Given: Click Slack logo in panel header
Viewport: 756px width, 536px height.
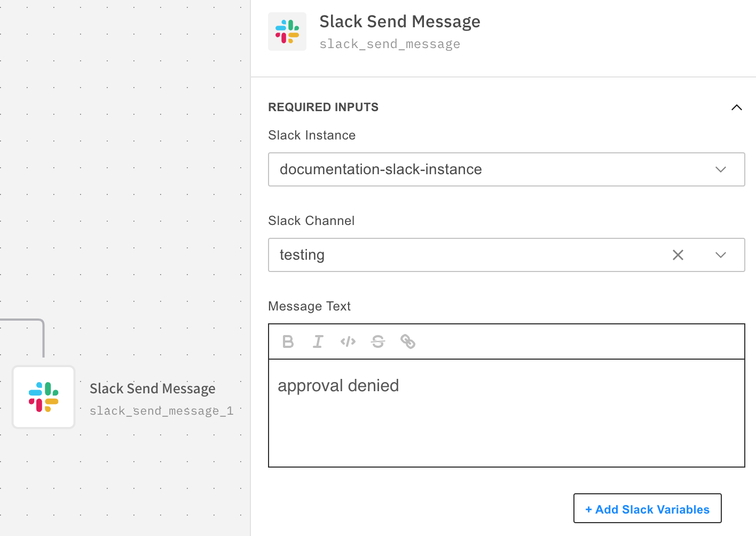Looking at the screenshot, I should (x=287, y=32).
